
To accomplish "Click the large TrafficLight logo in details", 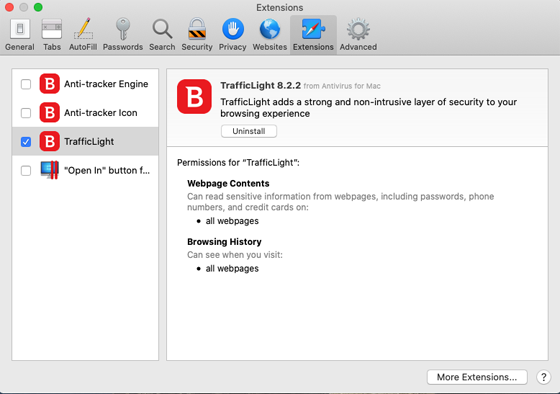I will (x=194, y=96).
